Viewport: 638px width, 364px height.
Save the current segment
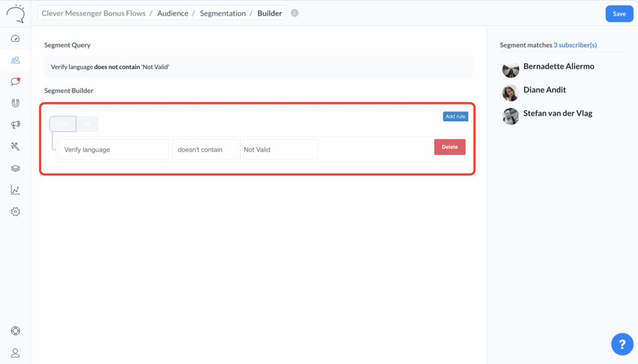click(619, 13)
